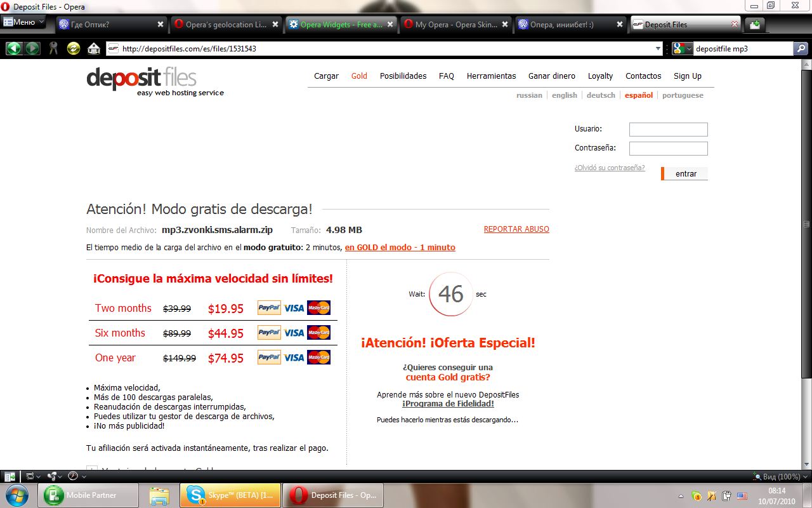Screen dimensions: 812x508
Task: Switch to Skype in the taskbar
Action: pos(229,495)
